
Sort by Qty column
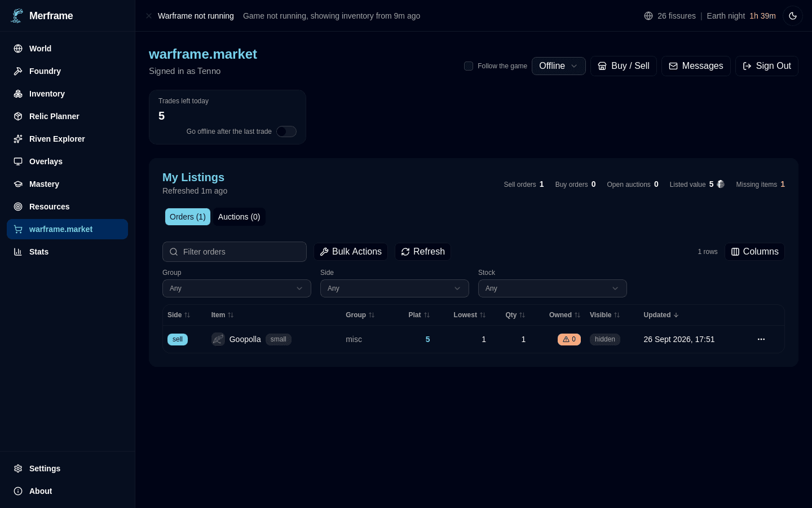pyautogui.click(x=515, y=315)
